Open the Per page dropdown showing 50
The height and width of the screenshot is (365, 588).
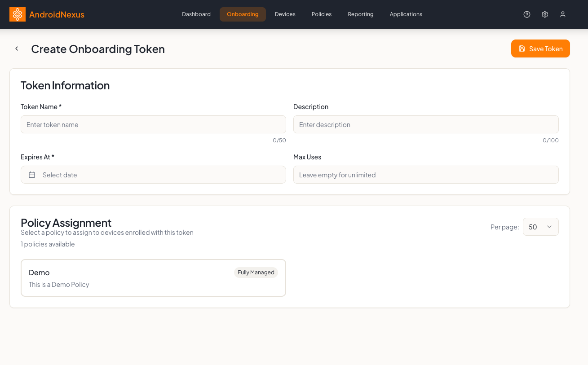coord(540,227)
